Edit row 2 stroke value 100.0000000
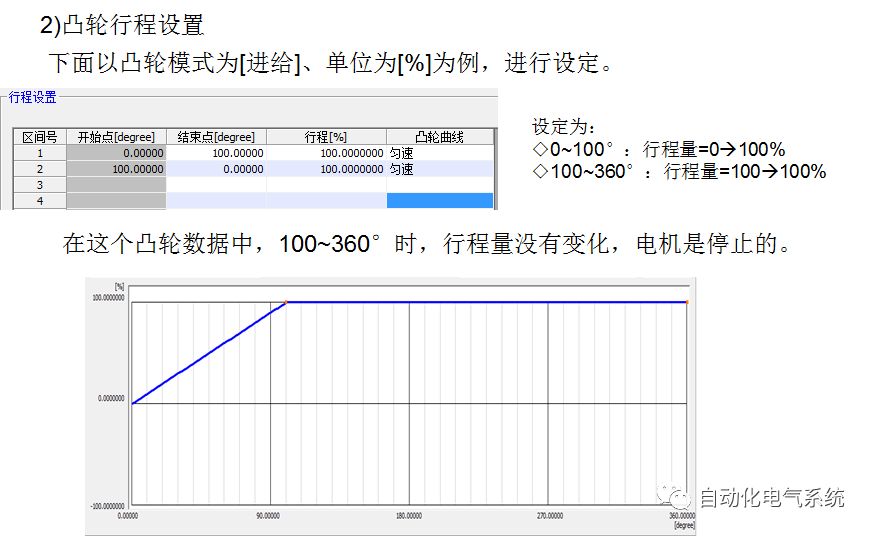The width and height of the screenshot is (873, 536). [326, 169]
